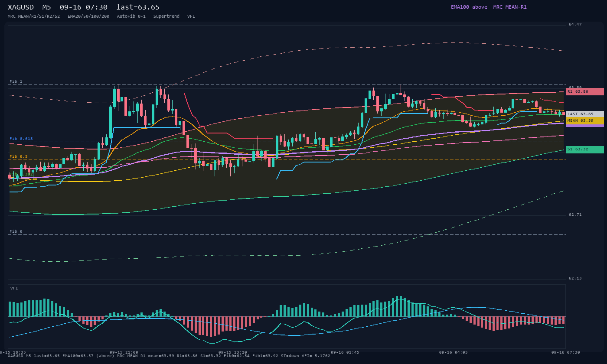607x364 pixels.
Task: Click the Fib 0 level label
Action: (x=16, y=231)
